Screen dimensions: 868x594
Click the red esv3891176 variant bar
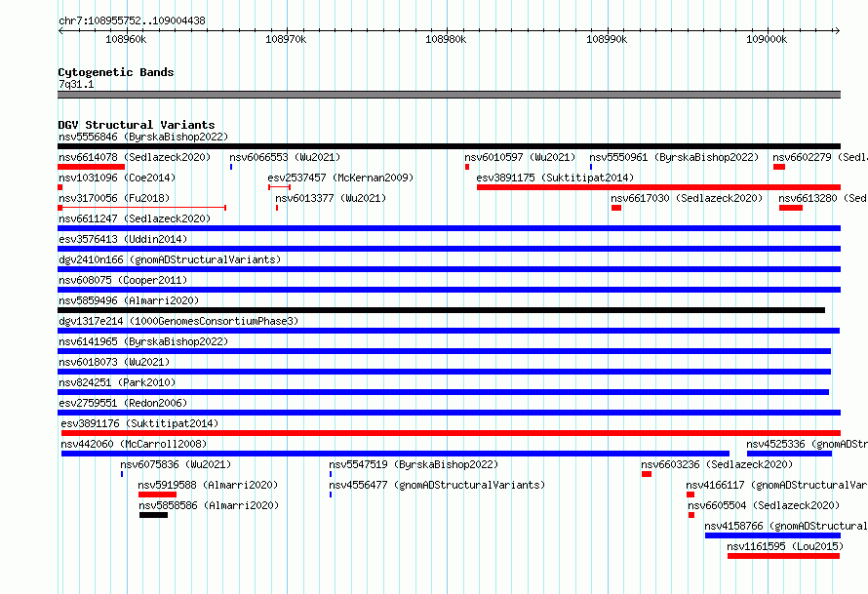tap(452, 433)
